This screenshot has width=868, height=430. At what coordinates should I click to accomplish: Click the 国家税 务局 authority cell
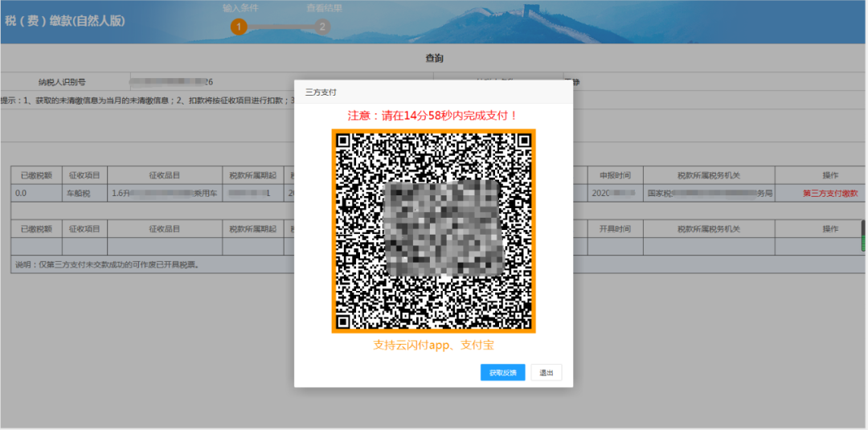[709, 193]
